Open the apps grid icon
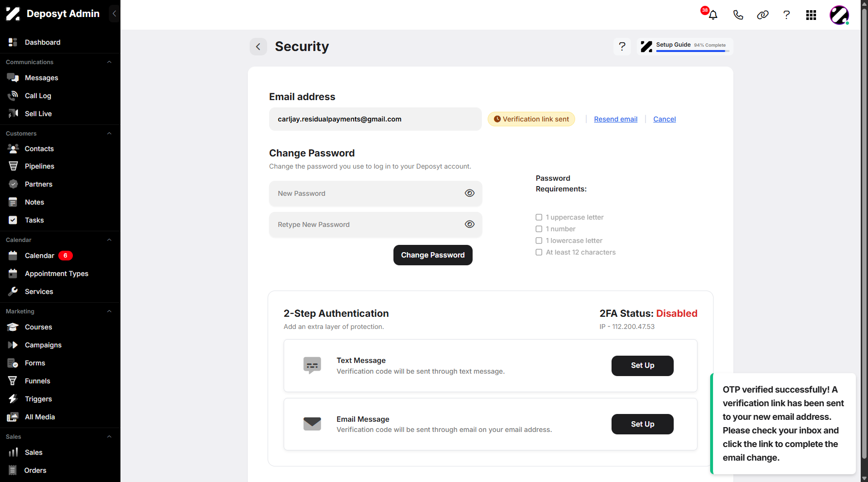Screen dimensions: 868x482 pyautogui.click(x=811, y=15)
